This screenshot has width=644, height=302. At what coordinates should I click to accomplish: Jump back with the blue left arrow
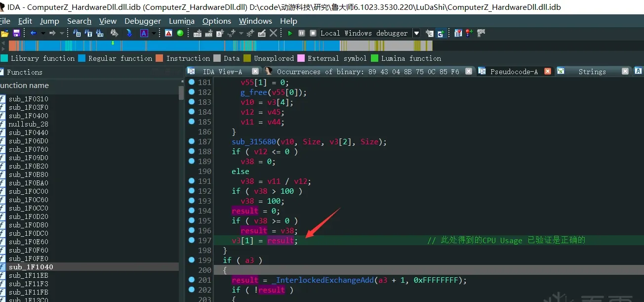[x=33, y=33]
